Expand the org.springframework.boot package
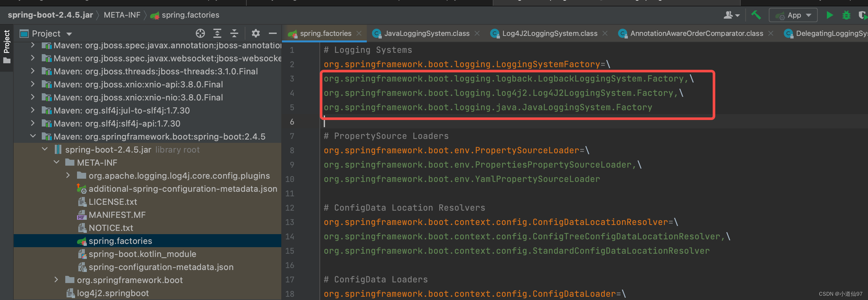868x300 pixels. pos(56,280)
